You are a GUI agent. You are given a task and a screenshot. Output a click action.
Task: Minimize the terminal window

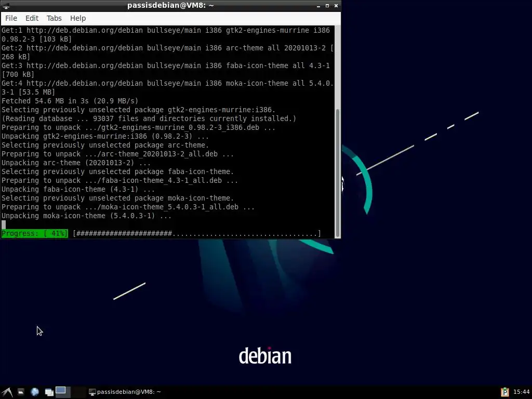318,6
